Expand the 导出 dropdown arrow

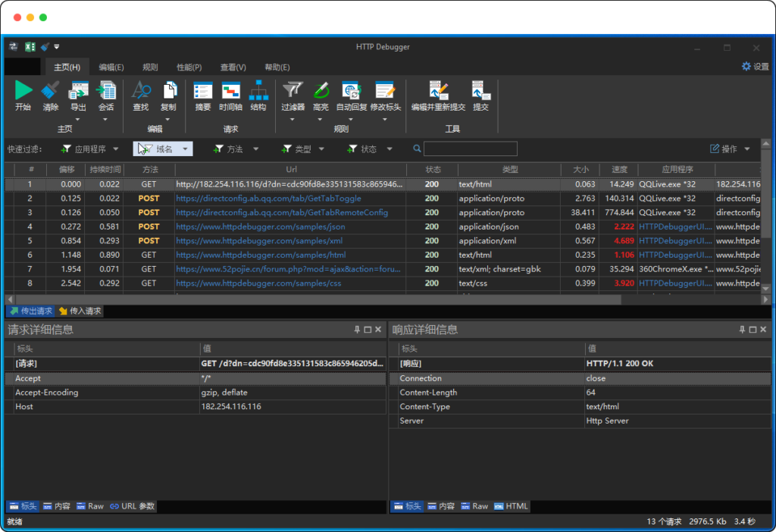(78, 119)
